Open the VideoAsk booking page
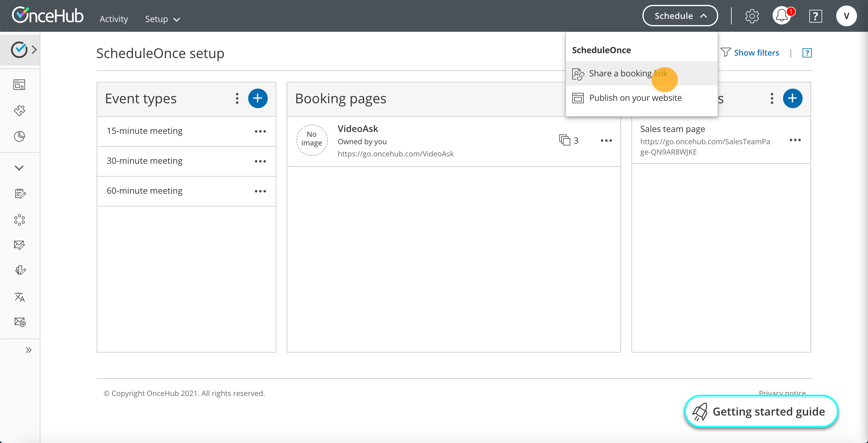 pos(358,129)
